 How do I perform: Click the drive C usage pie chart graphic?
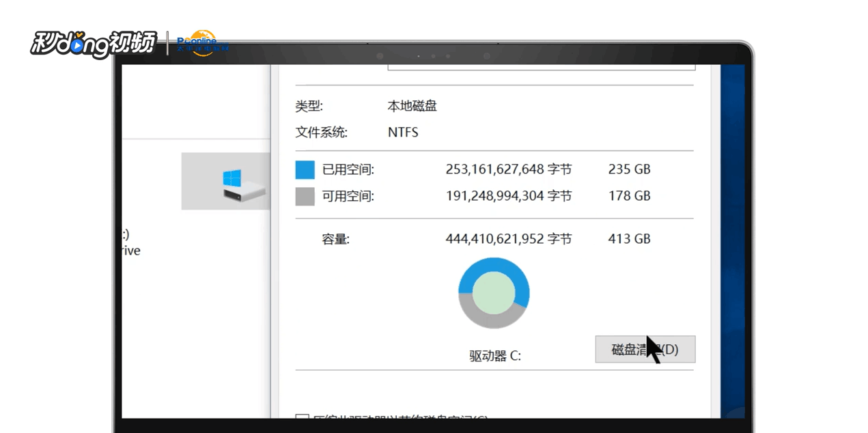click(493, 293)
